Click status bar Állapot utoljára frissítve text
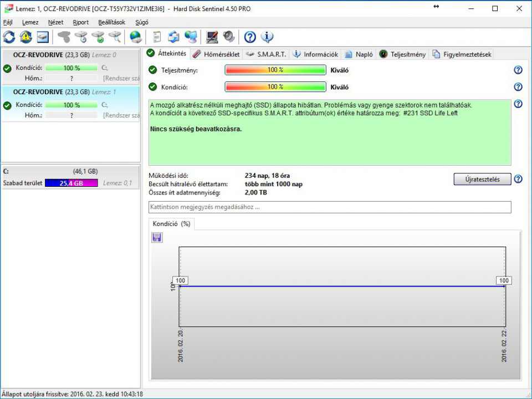Image resolution: width=532 pixels, height=399 pixels. point(72,394)
